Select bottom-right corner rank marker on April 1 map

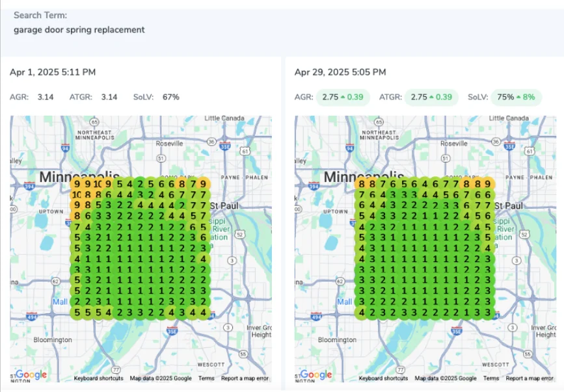click(x=204, y=313)
